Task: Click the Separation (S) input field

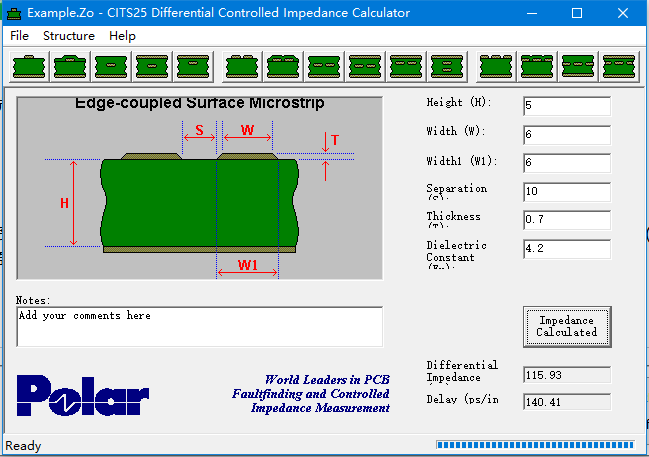Action: tap(567, 192)
